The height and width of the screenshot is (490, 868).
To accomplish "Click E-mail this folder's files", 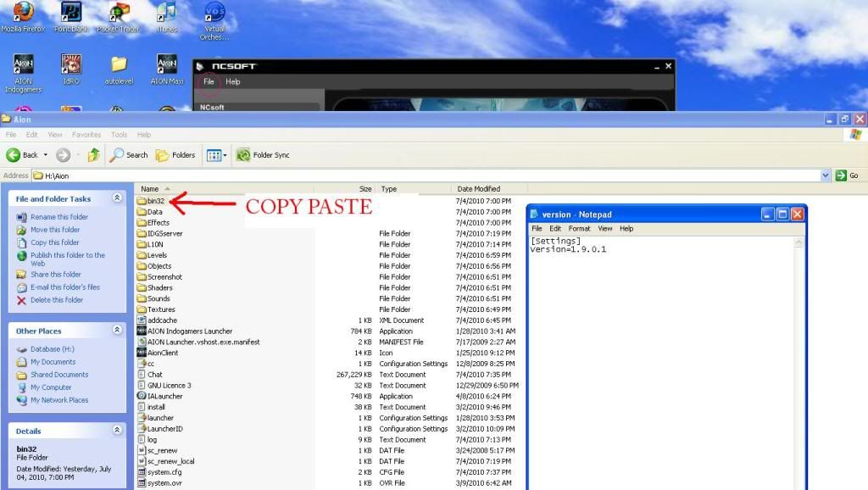I will (x=64, y=287).
